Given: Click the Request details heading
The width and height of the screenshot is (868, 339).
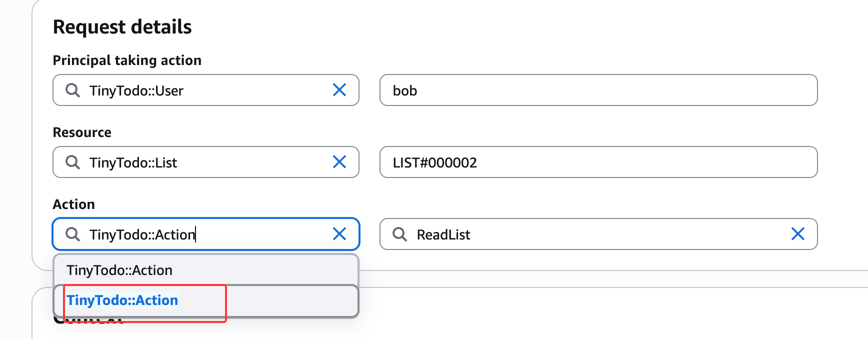Looking at the screenshot, I should tap(122, 27).
